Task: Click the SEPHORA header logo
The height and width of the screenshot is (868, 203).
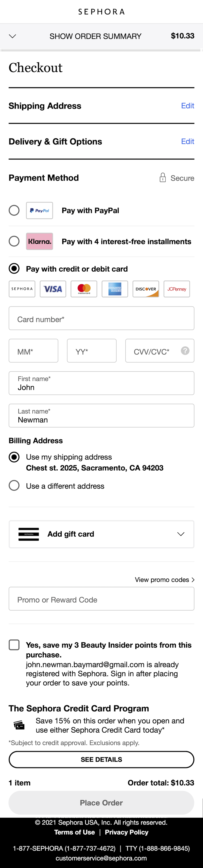Action: coord(101,12)
